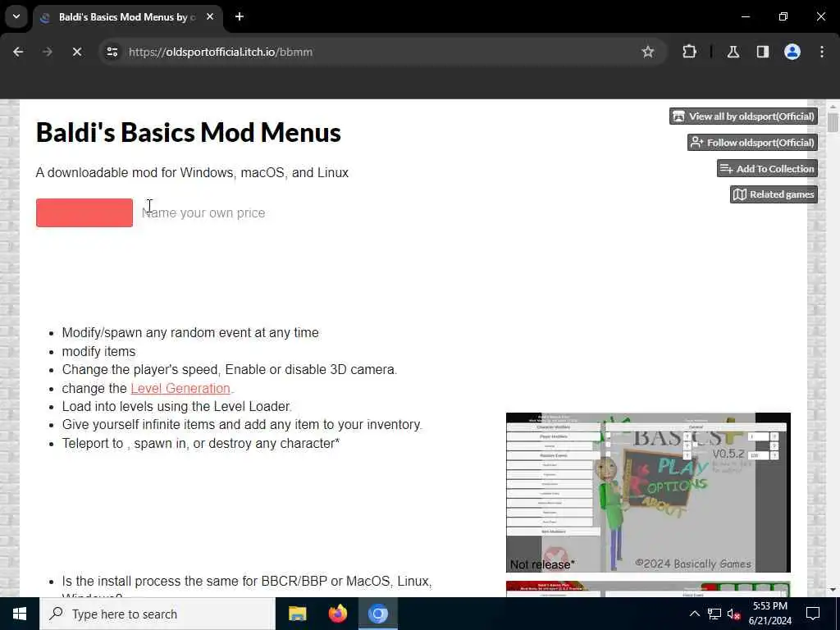Open the clock showing 5:53 PM
The height and width of the screenshot is (630, 840).
click(x=769, y=614)
